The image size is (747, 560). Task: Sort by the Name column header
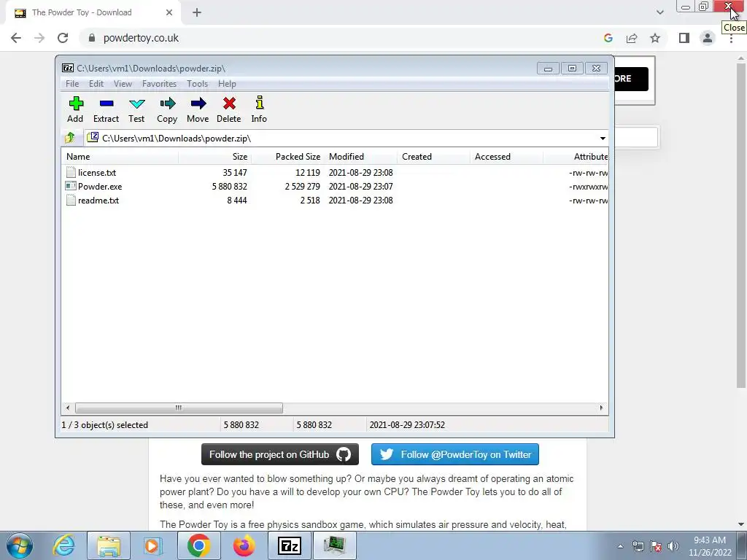(120, 157)
